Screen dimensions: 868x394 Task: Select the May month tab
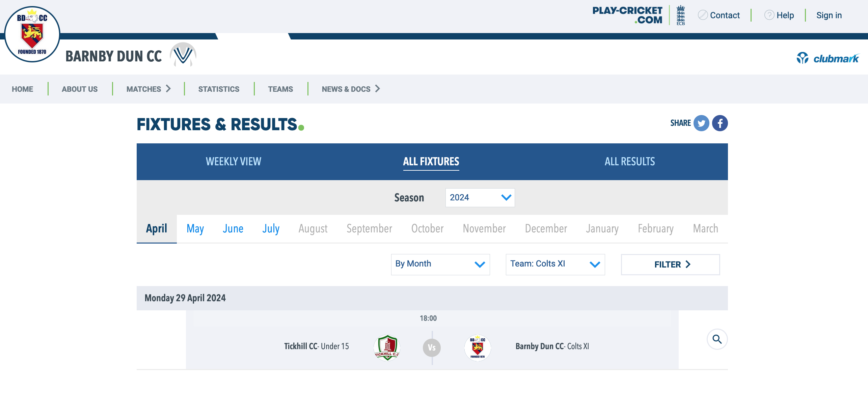pos(195,229)
